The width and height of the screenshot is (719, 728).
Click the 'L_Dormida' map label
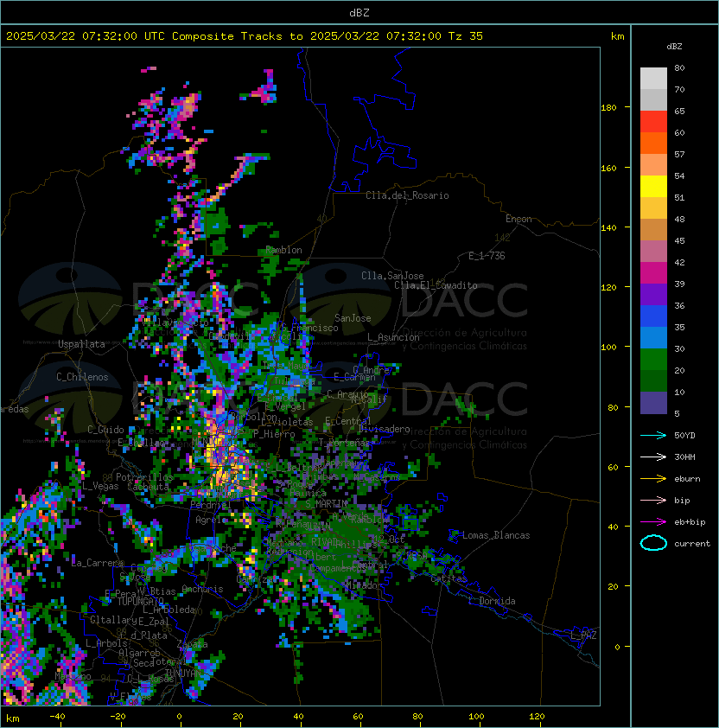[x=492, y=601]
